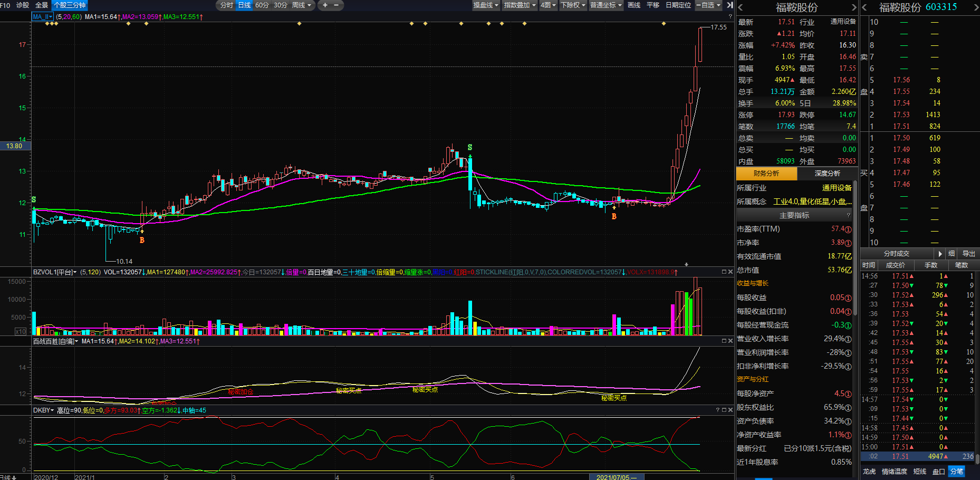Toggle 平移 pan mode
Image resolution: width=980 pixels, height=480 pixels.
(653, 5)
